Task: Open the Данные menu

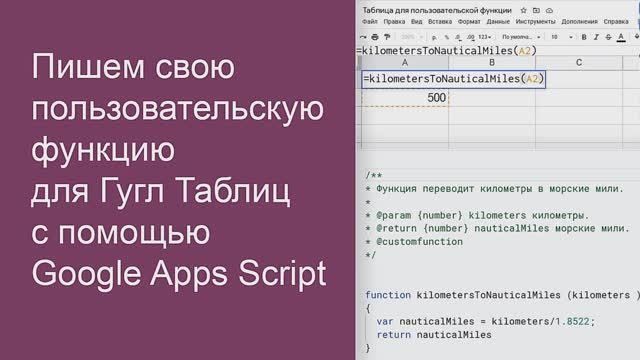Action: tap(498, 22)
